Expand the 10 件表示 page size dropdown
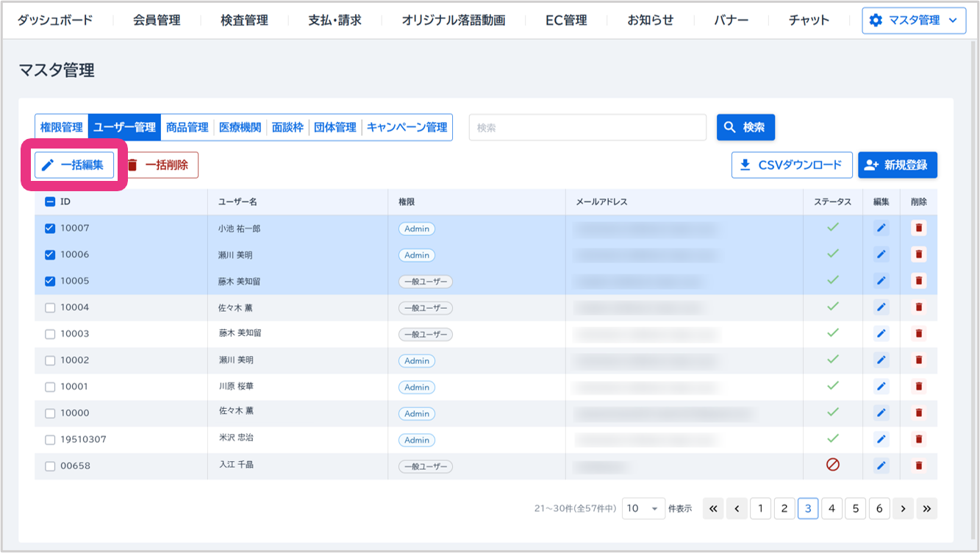This screenshot has width=980, height=553. click(643, 508)
